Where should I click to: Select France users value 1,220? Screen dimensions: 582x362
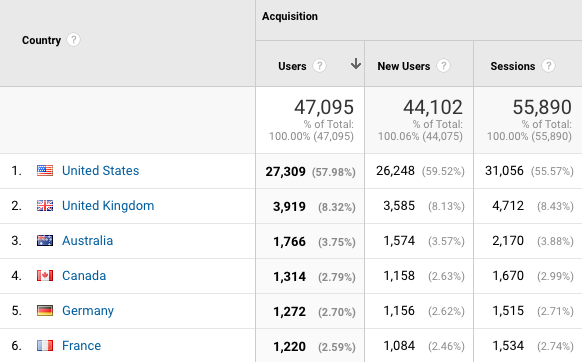point(290,347)
